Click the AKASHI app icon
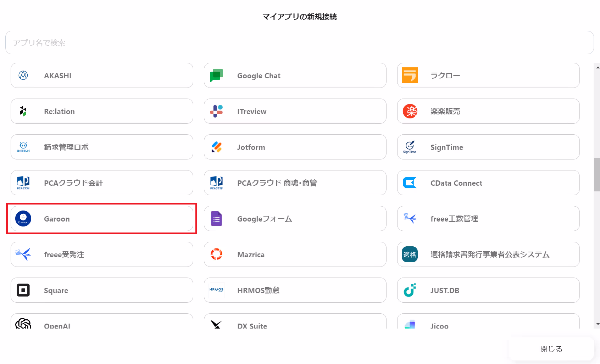This screenshot has height=364, width=600. coord(23,75)
